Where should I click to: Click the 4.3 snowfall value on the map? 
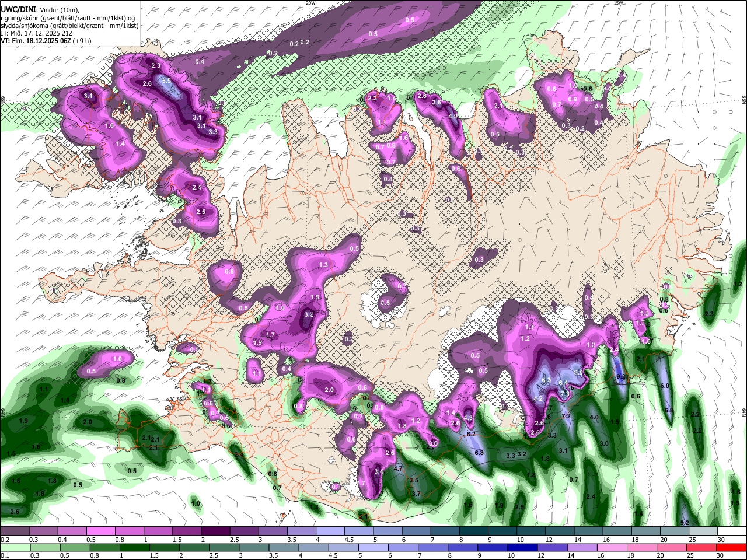coord(468,418)
